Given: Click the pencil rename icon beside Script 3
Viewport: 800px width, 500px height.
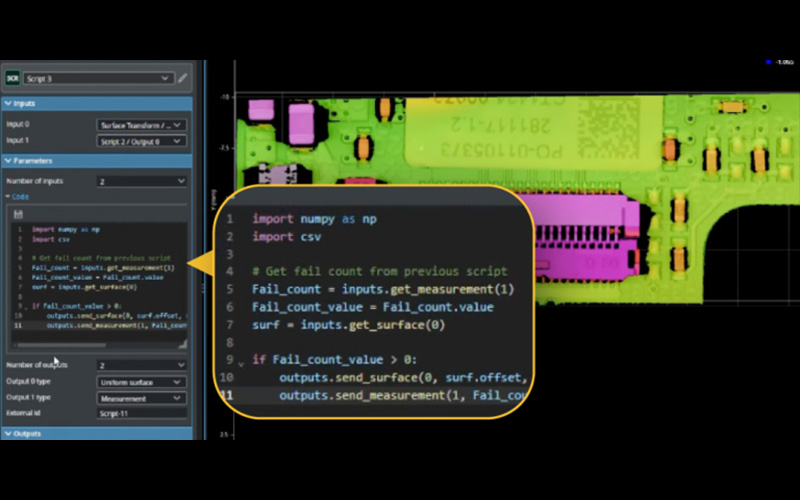Looking at the screenshot, I should click(x=182, y=77).
